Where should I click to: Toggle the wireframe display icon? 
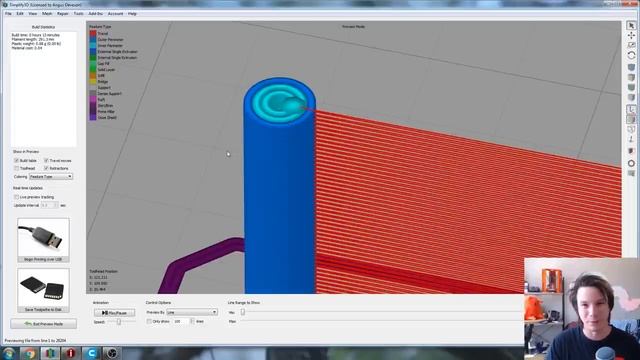(x=631, y=129)
